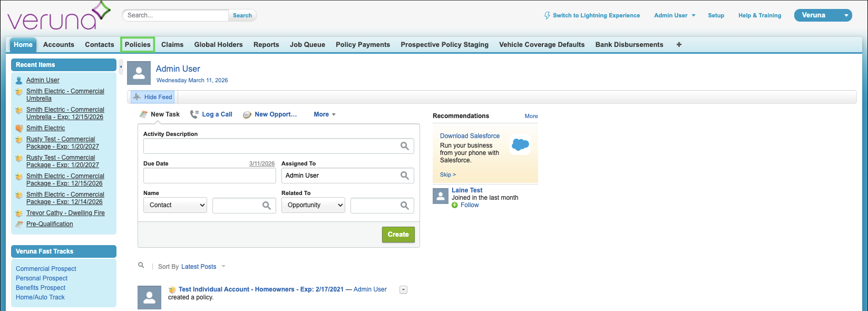868x311 pixels.
Task: Click Laine Test avatar icon
Action: click(441, 196)
